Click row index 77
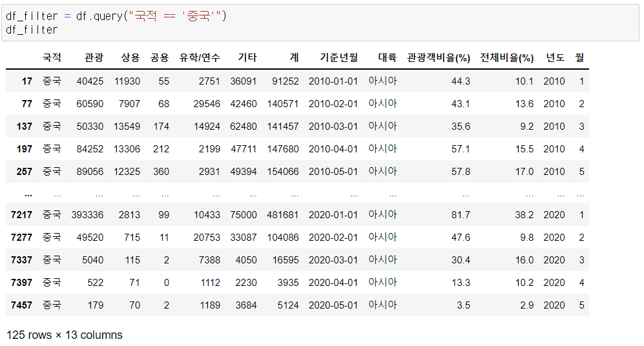 27,104
